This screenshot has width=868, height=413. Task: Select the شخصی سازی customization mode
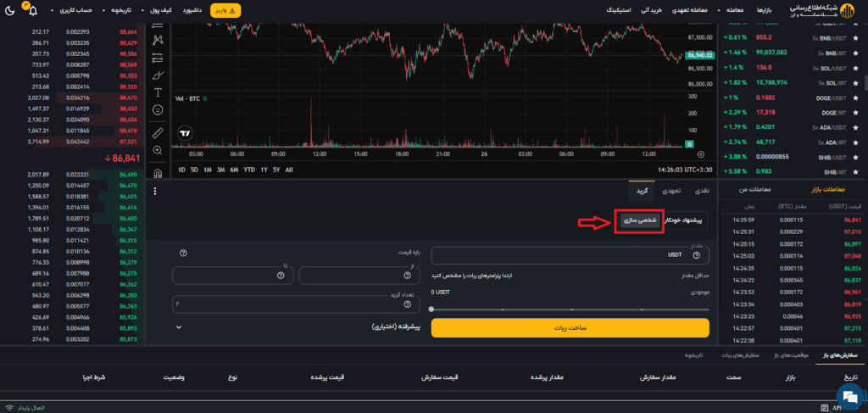point(639,220)
